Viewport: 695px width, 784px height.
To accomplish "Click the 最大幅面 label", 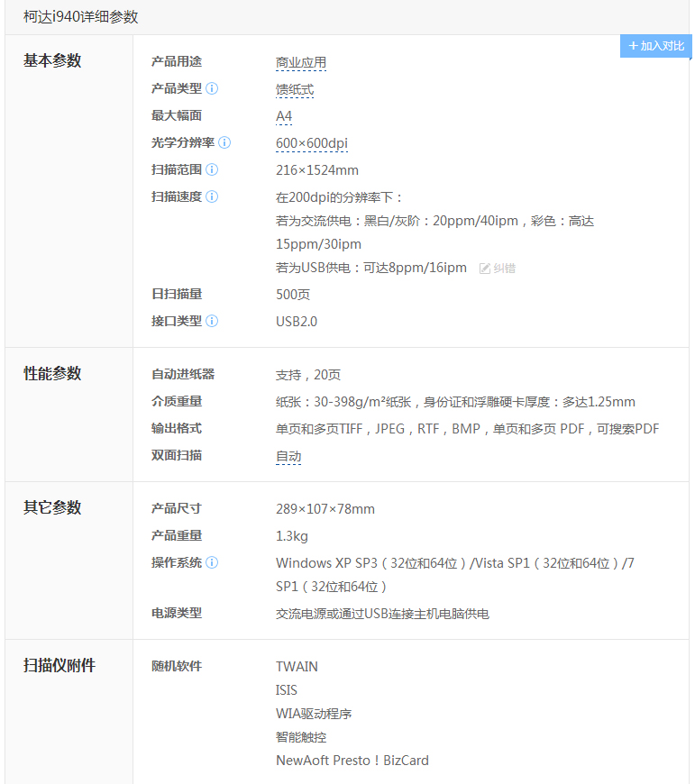I will (177, 116).
